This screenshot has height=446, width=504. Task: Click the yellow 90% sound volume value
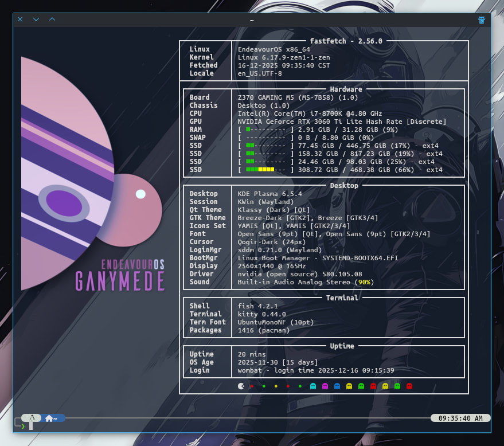coord(363,282)
